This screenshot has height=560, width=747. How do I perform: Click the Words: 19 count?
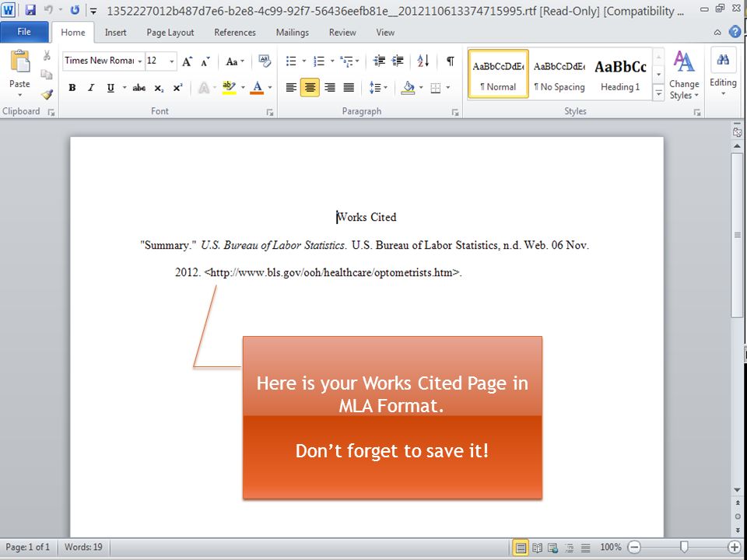pos(83,547)
